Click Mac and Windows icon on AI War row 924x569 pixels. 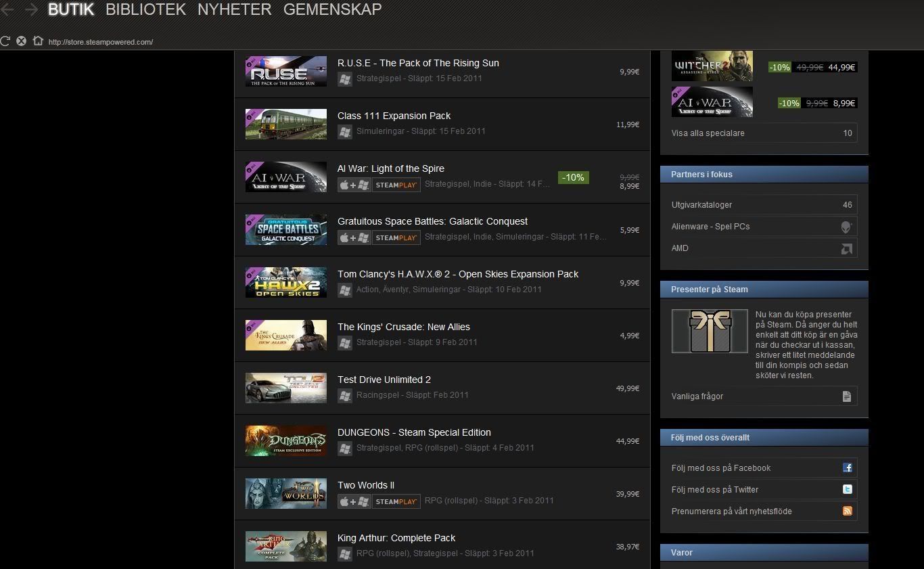coord(354,185)
